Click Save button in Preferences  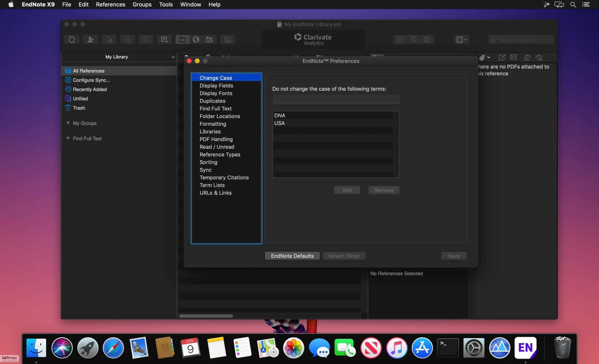click(454, 256)
